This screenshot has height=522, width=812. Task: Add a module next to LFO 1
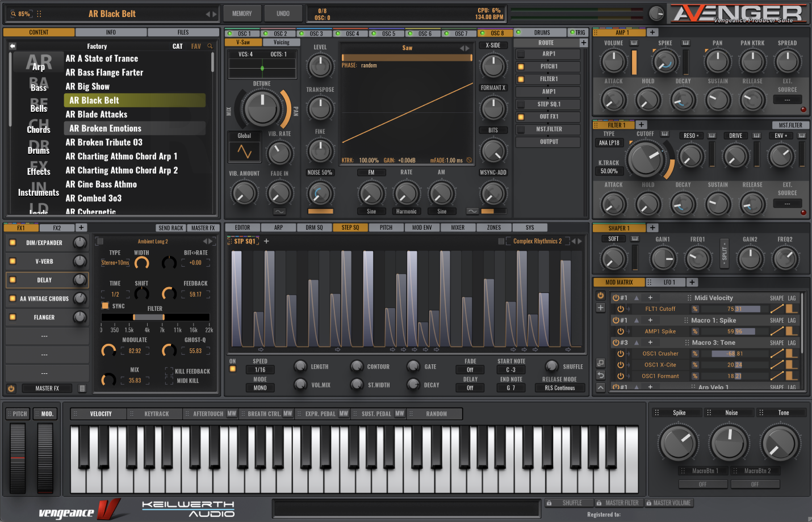point(692,282)
